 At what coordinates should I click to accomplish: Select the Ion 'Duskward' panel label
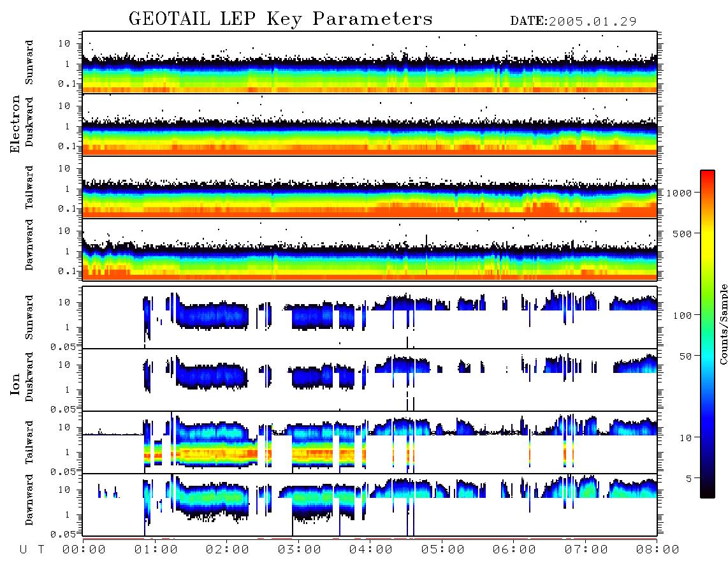click(x=29, y=377)
